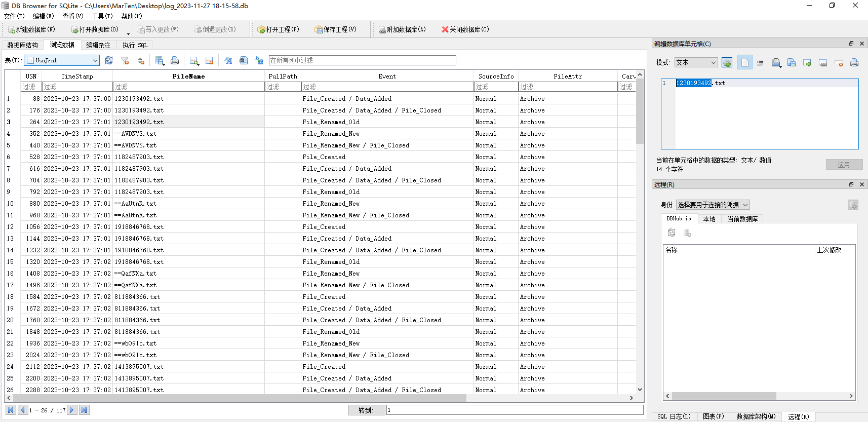Switch to the 图表(P) bottom tab
This screenshot has width=868, height=422.
coord(714,416)
